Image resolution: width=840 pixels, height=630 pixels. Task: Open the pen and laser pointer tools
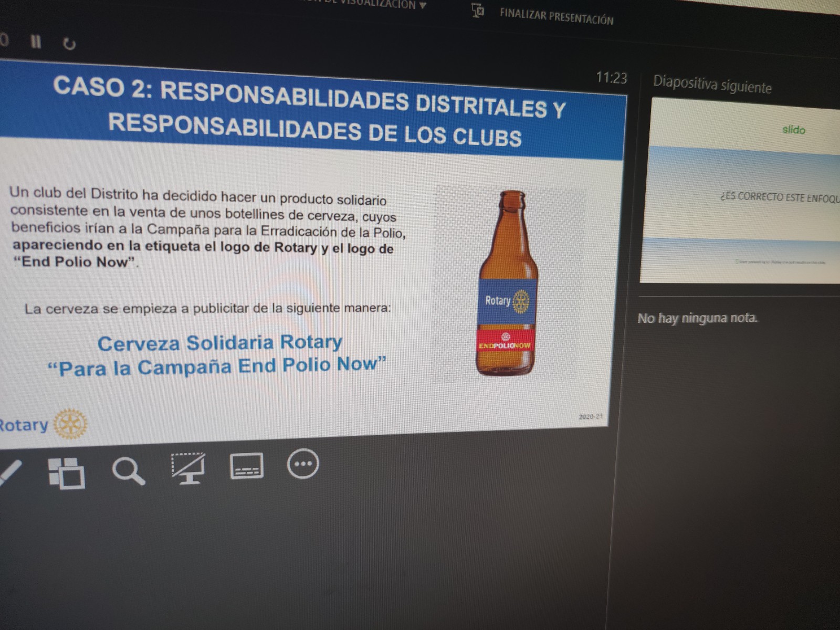[9, 472]
